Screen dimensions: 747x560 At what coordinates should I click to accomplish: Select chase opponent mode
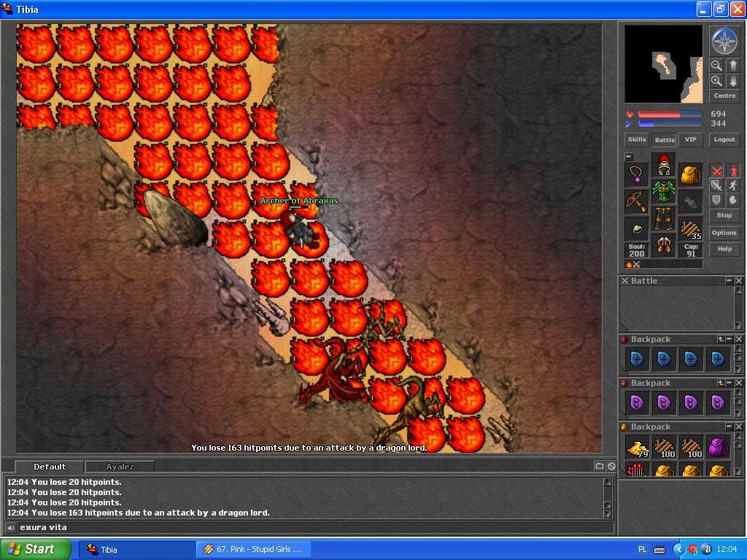coord(733,185)
